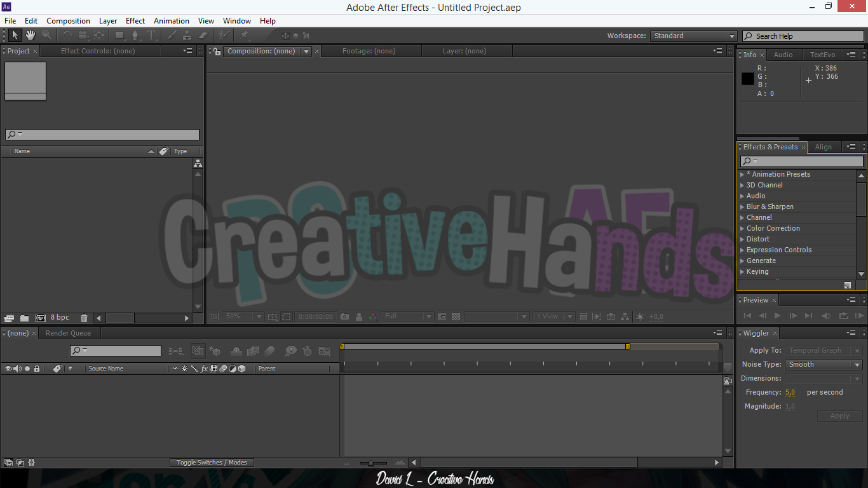Image resolution: width=868 pixels, height=488 pixels.
Task: Click the delete trash icon in Project panel
Action: 84,318
